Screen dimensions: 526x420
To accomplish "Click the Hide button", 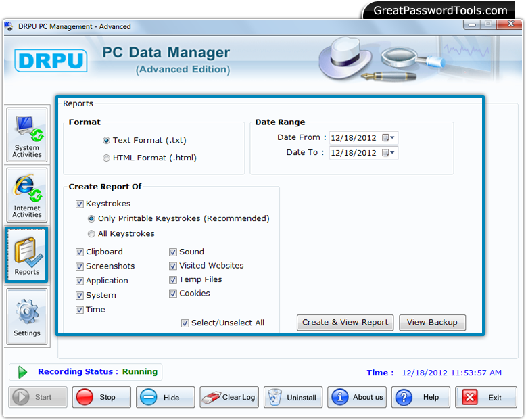I will click(166, 397).
